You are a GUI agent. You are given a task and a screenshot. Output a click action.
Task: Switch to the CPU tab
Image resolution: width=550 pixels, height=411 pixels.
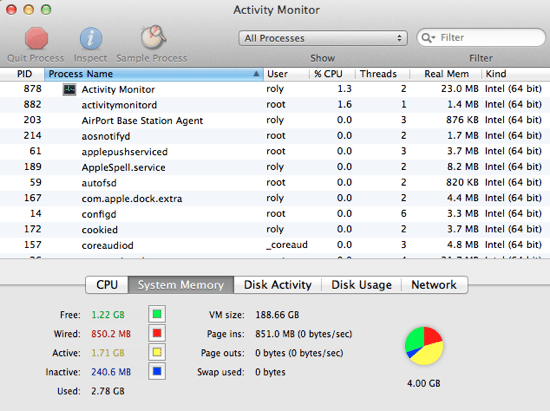pos(107,285)
